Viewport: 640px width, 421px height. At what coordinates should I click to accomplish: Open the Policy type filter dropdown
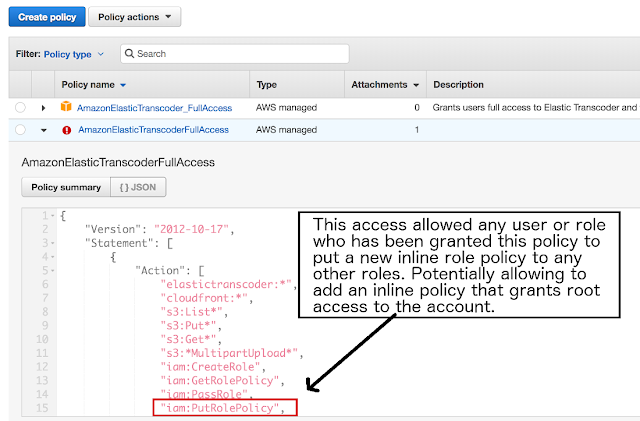click(x=74, y=54)
